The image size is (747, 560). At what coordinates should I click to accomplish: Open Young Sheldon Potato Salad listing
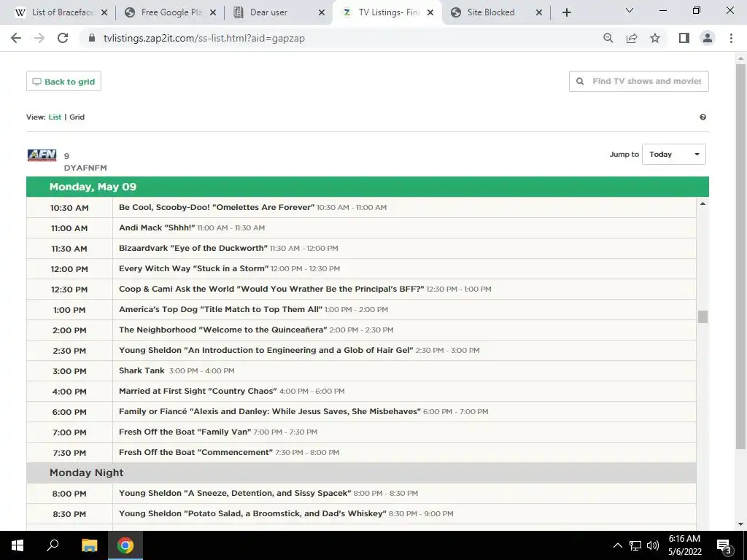(x=252, y=514)
